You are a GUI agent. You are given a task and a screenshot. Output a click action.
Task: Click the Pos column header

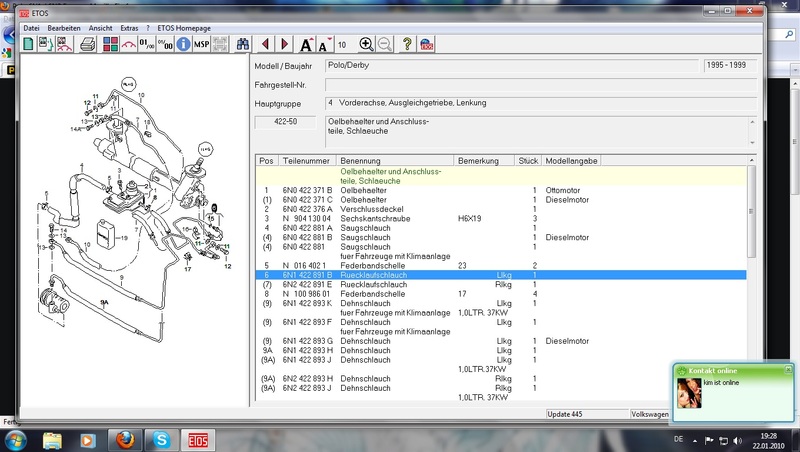tap(266, 161)
